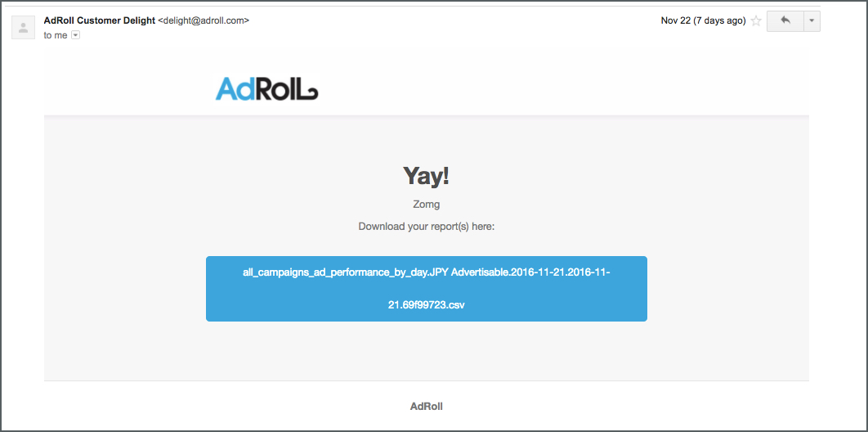This screenshot has height=432, width=868.
Task: Click the AdRoll logo image
Action: (267, 88)
